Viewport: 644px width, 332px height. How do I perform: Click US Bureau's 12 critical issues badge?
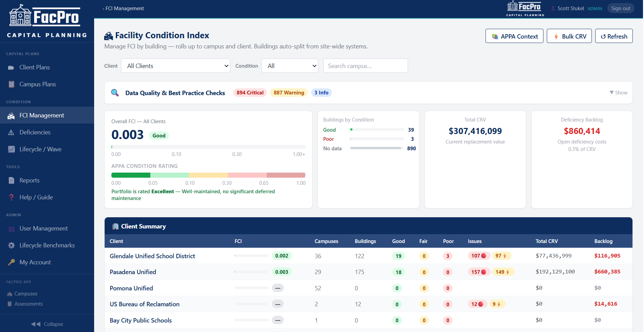click(477, 304)
